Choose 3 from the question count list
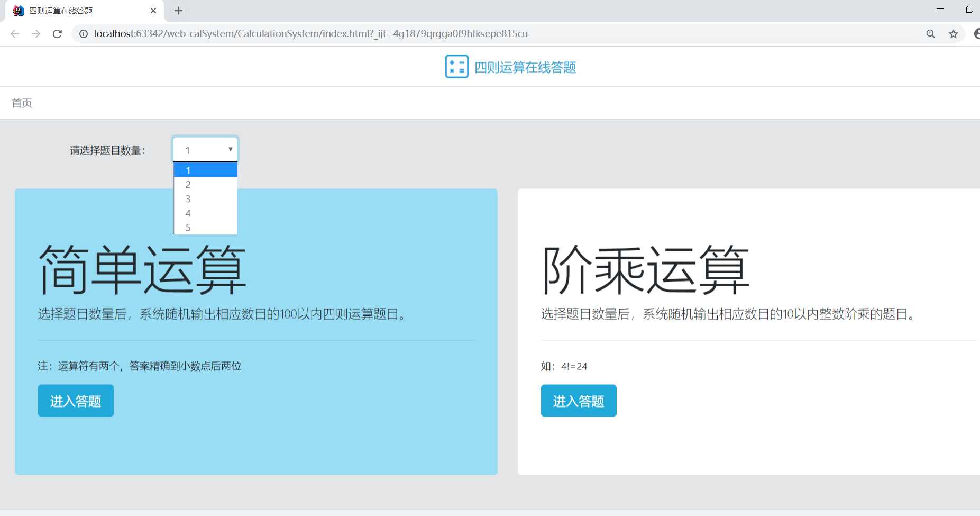This screenshot has width=980, height=516. pos(205,199)
